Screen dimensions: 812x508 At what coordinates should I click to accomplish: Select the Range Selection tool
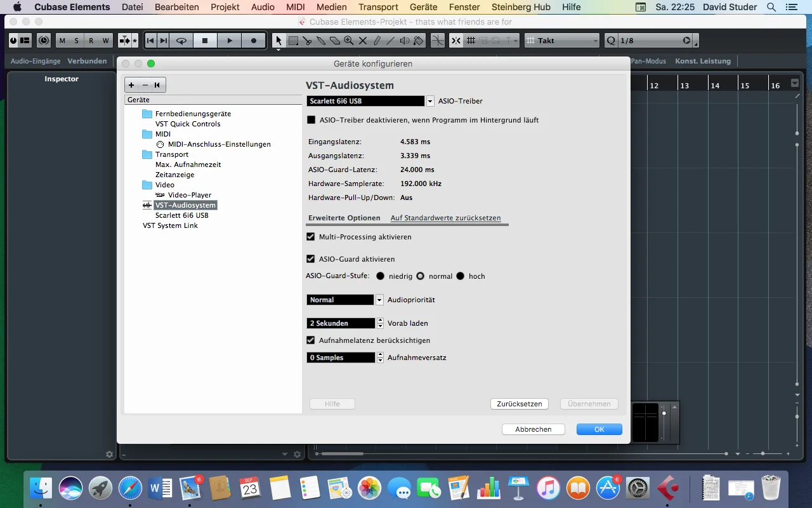point(293,41)
